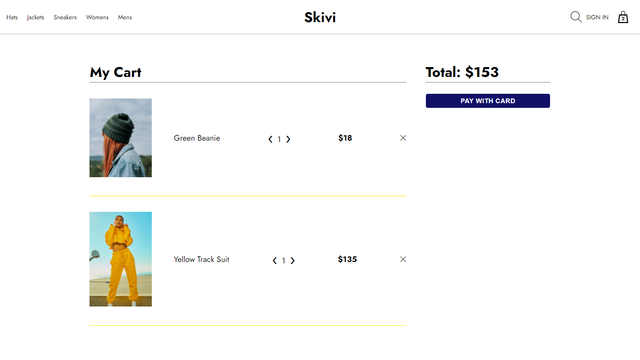Click the Sign In link

coord(597,17)
